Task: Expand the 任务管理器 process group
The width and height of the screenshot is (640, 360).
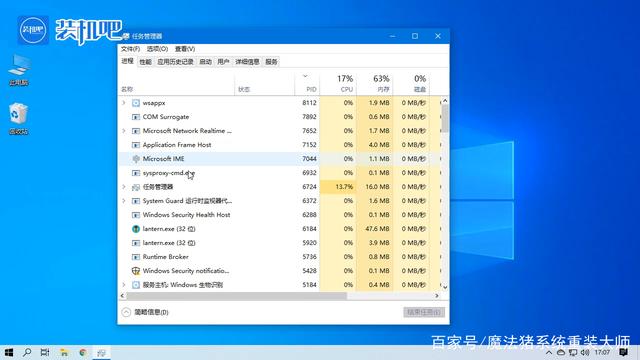Action: point(124,187)
